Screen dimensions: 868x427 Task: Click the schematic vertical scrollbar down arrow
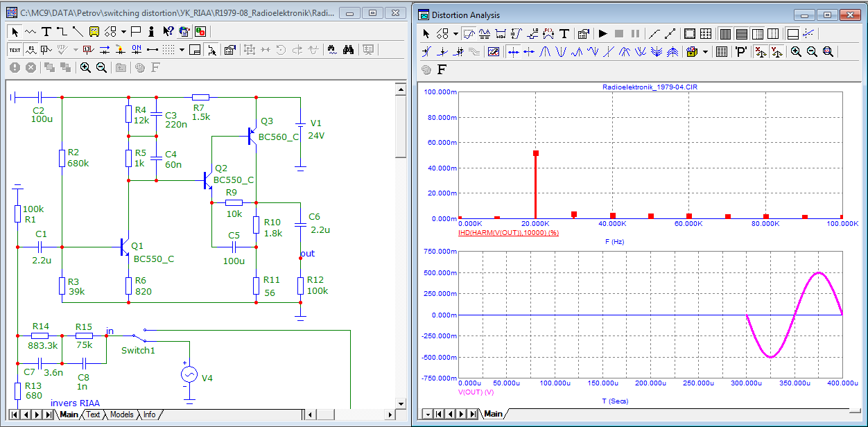[x=400, y=402]
